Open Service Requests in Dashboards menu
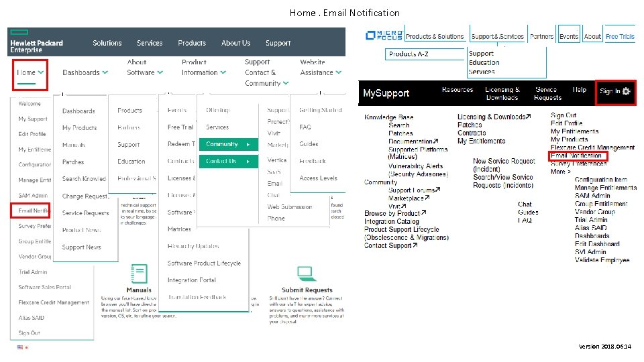This screenshot has height=362, width=644. (85, 213)
